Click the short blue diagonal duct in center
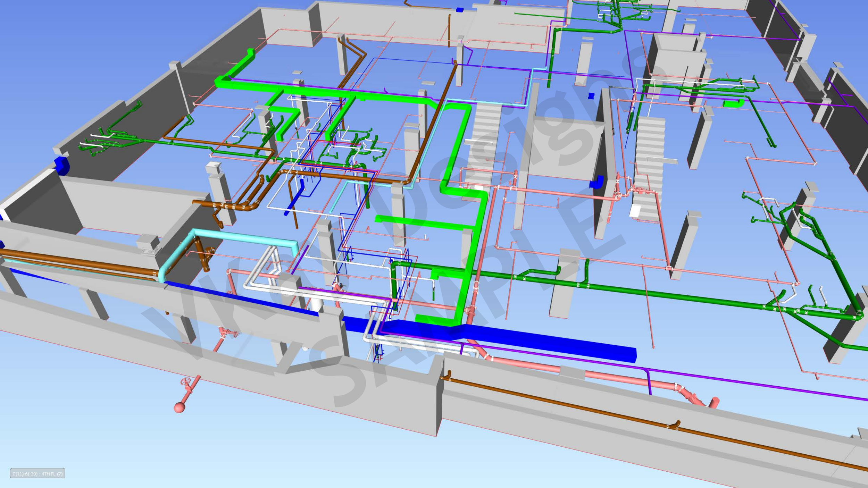The width and height of the screenshot is (868, 488). click(294, 202)
